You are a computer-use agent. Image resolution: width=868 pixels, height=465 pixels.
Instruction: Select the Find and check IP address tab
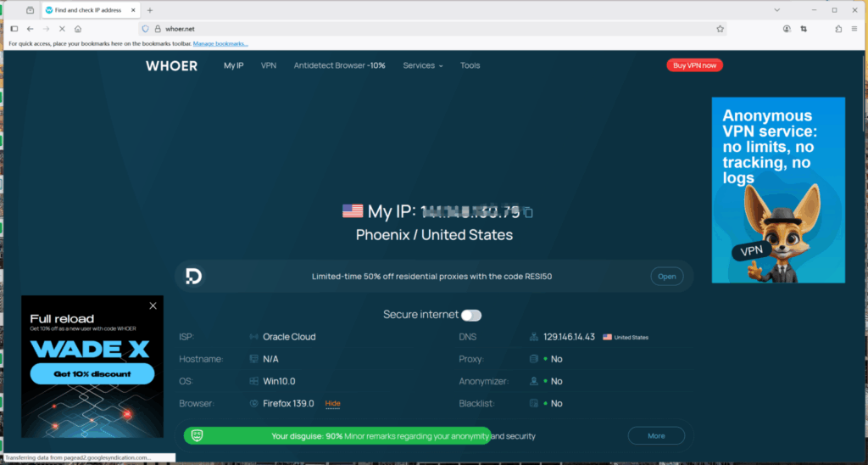91,10
